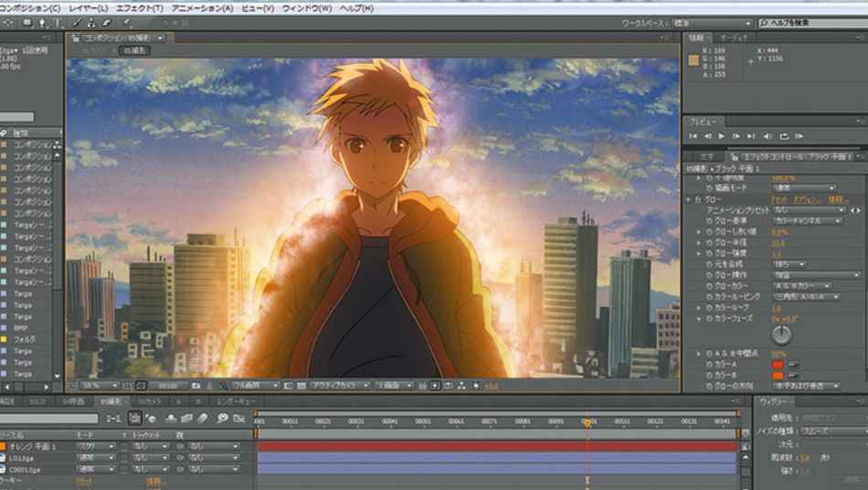This screenshot has height=490, width=868.
Task: Select the Rectangle shape tool
Action: [26, 22]
